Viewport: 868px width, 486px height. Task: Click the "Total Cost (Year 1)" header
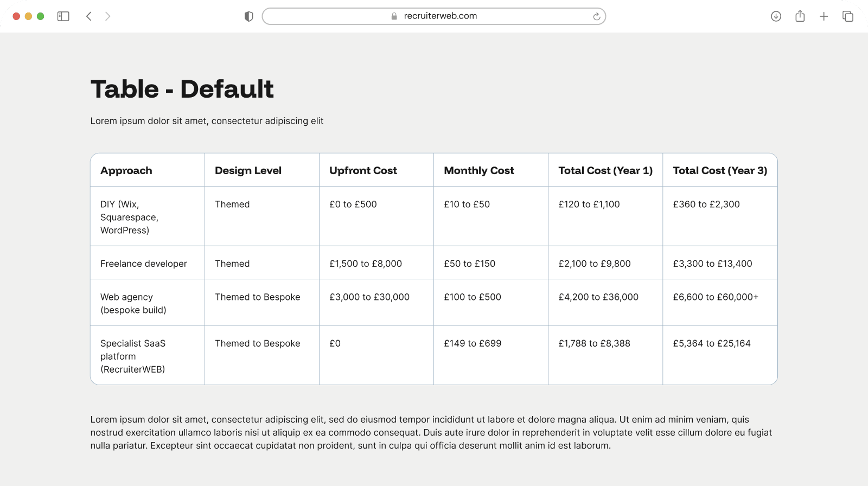tap(605, 170)
